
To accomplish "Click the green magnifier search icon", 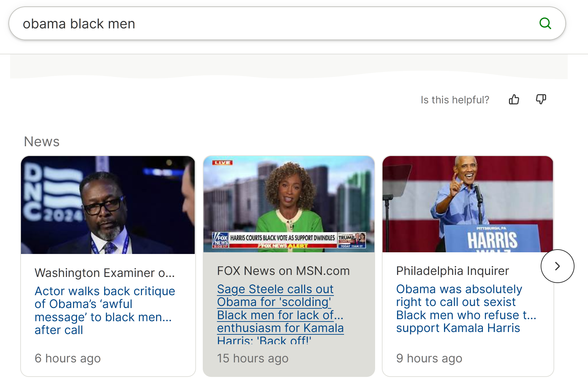I will click(545, 23).
